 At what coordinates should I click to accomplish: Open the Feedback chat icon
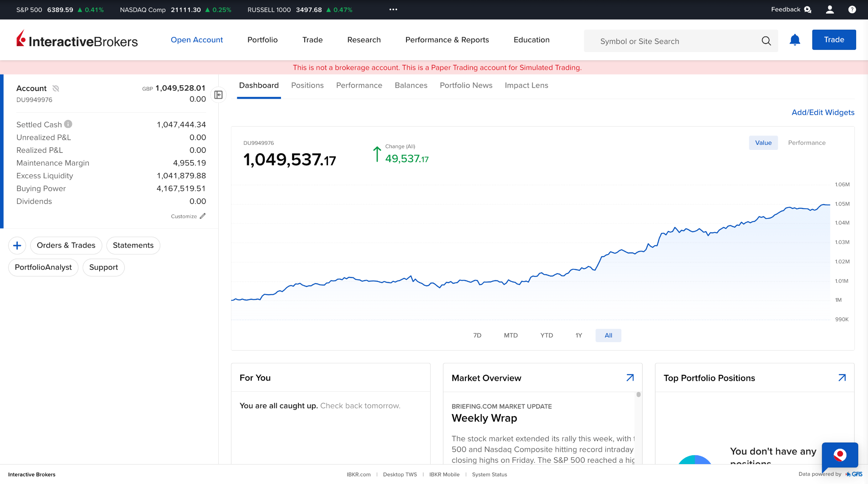[x=808, y=9]
